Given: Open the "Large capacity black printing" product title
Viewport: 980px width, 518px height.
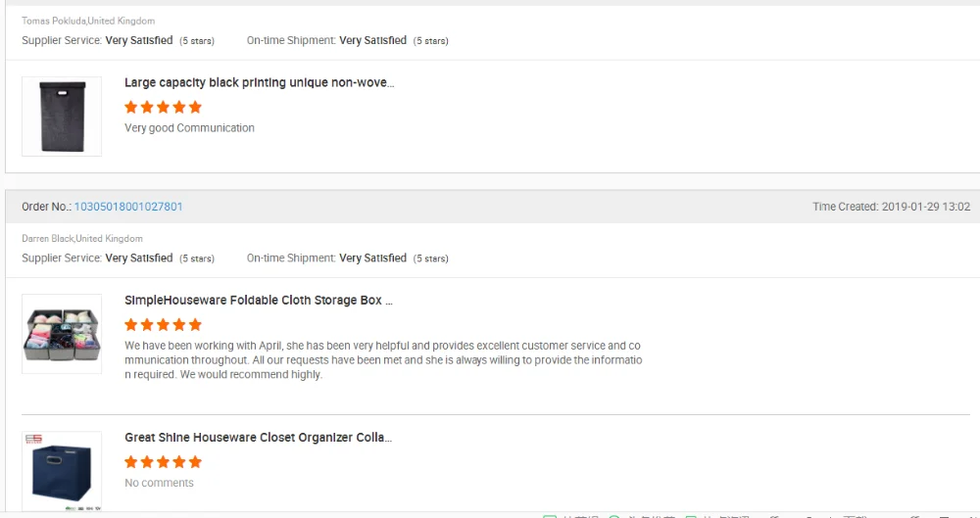Looking at the screenshot, I should point(259,83).
